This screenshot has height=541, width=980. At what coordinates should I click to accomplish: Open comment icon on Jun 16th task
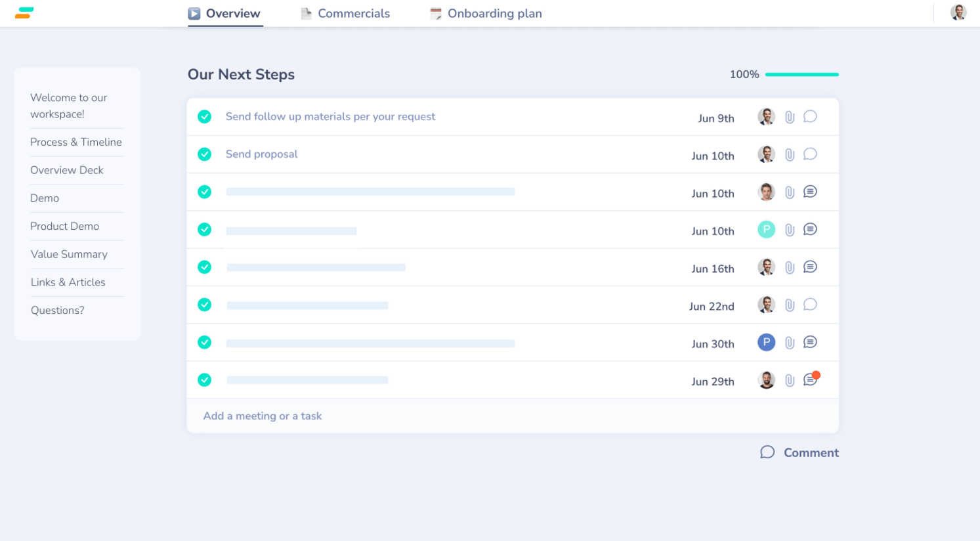click(810, 267)
